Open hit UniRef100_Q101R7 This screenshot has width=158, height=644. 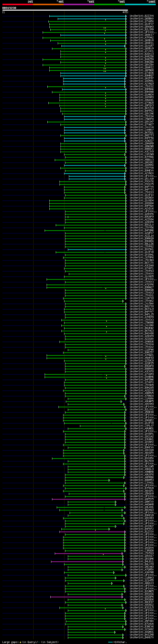click(x=142, y=46)
